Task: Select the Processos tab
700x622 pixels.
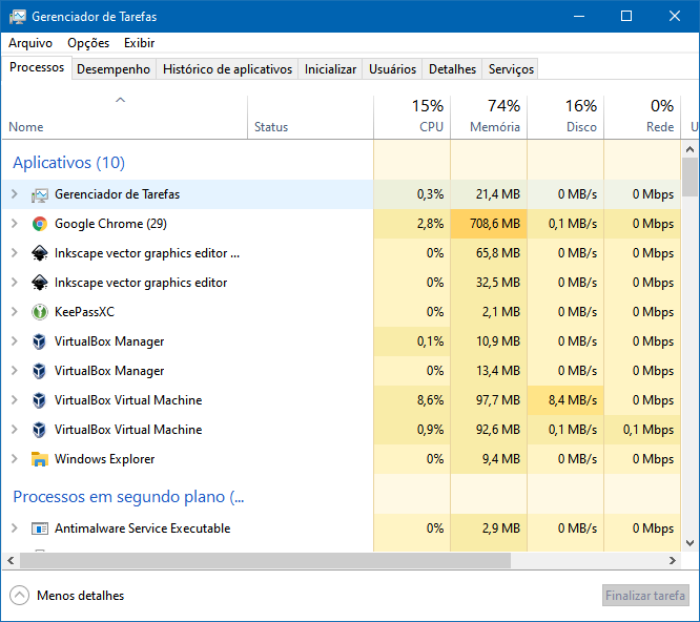Action: [x=37, y=67]
